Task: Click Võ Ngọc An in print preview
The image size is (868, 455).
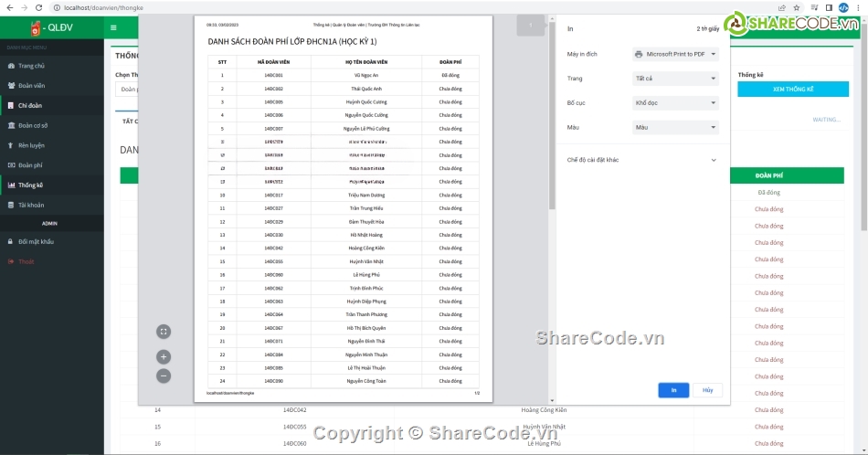Action: tap(366, 75)
